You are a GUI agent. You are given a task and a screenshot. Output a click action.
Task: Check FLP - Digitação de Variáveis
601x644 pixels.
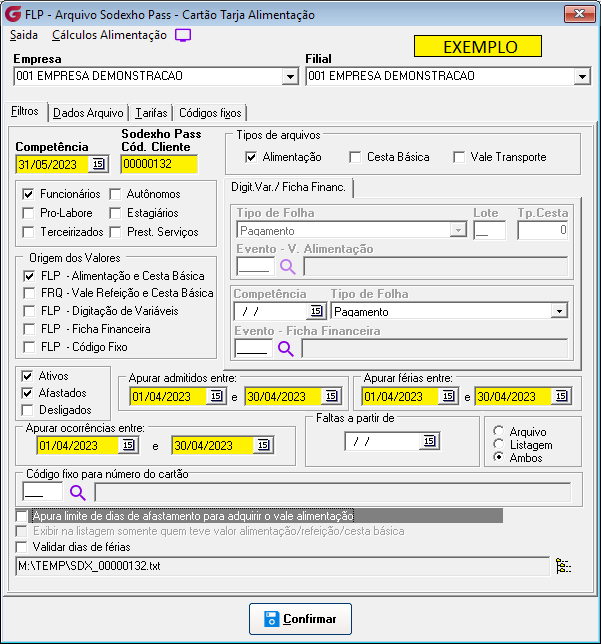tap(29, 311)
